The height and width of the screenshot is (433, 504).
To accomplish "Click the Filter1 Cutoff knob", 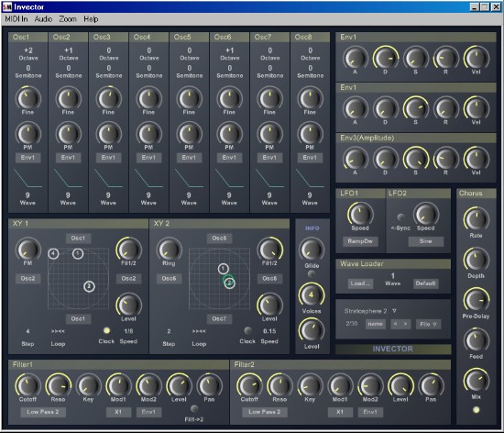I will click(x=27, y=385).
